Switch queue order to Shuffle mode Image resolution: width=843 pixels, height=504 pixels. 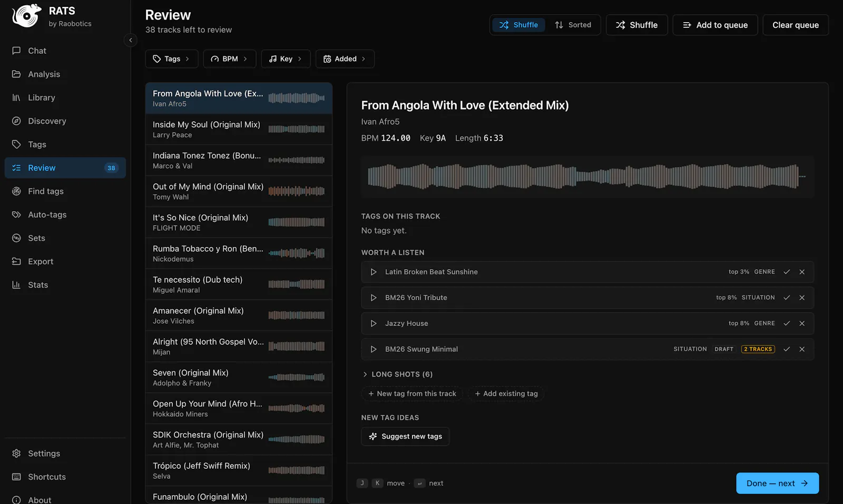pos(518,25)
